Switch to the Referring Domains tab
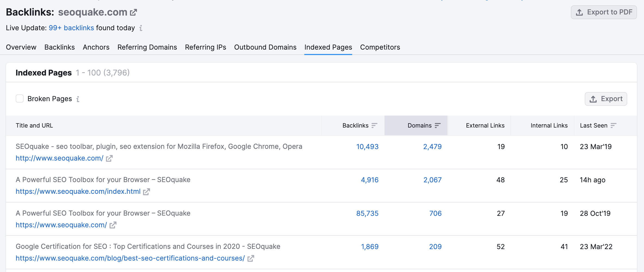Viewport: 644px width, 272px height. [147, 47]
